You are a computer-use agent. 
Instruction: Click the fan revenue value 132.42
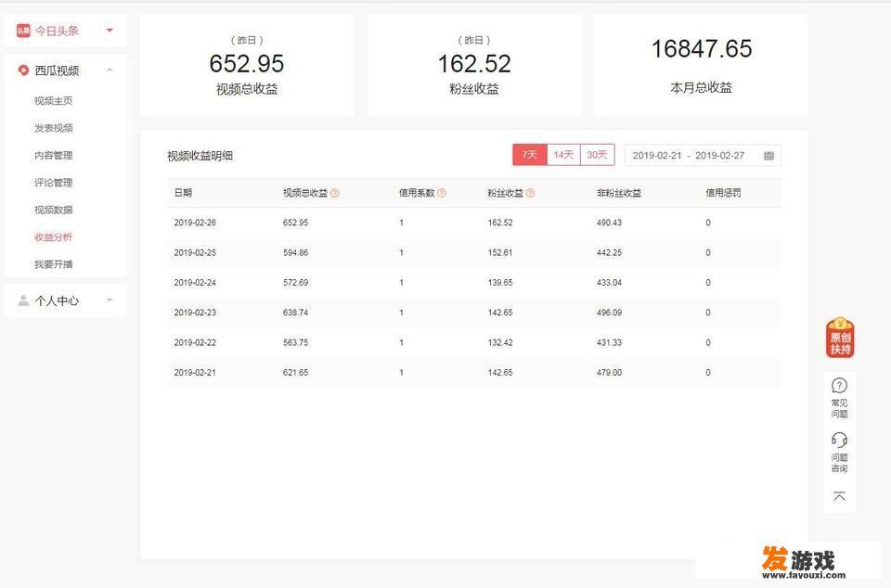[500, 343]
